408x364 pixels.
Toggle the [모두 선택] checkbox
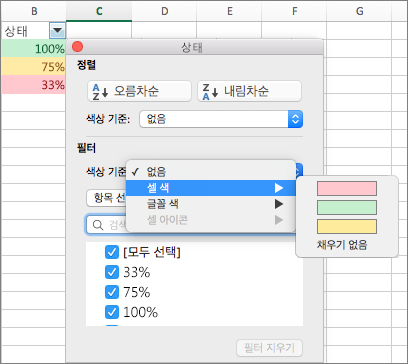112,253
